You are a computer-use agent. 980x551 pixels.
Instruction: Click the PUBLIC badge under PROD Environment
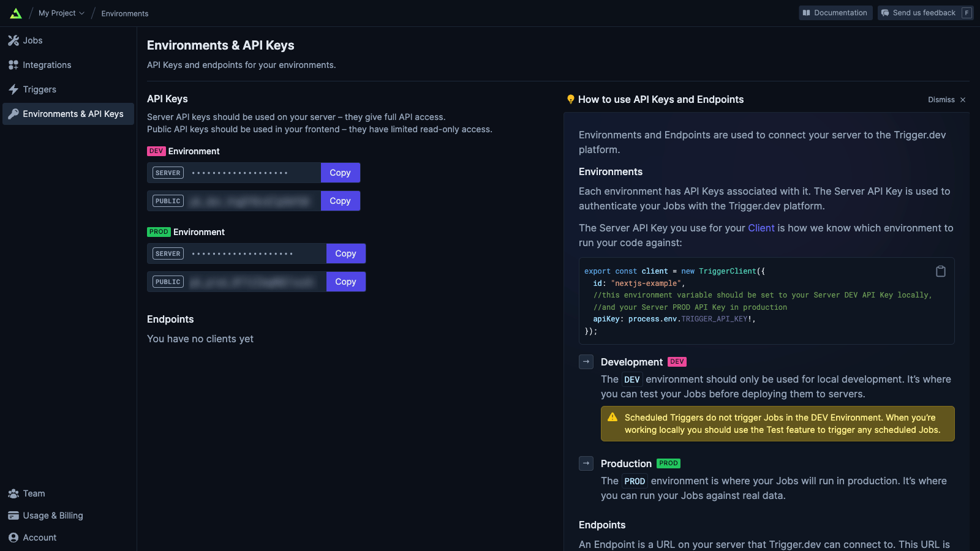168,282
